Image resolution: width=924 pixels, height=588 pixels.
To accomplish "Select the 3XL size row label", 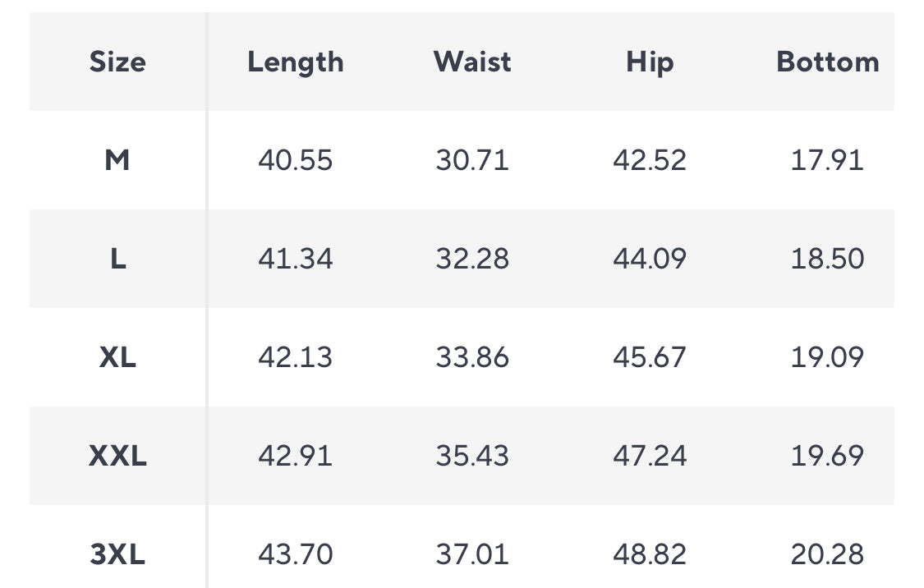I will (117, 554).
